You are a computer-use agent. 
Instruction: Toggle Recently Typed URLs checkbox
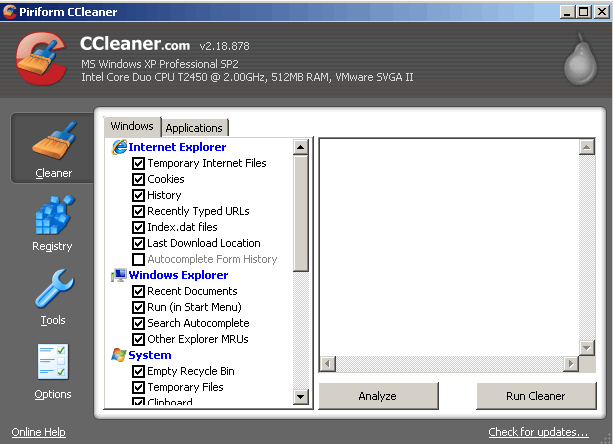(x=138, y=211)
